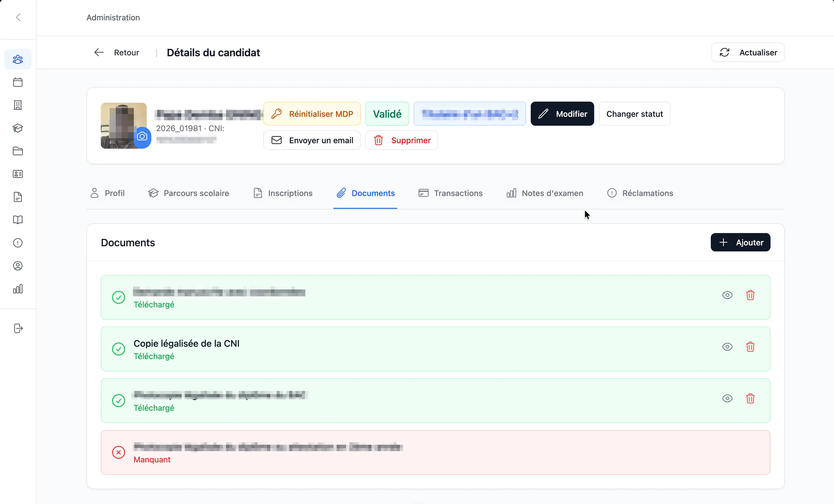Click the building icon in sidebar

click(x=18, y=105)
